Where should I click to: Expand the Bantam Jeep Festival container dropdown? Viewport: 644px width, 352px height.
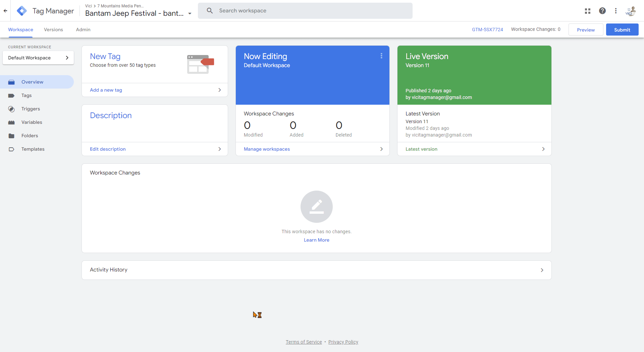[x=190, y=14]
